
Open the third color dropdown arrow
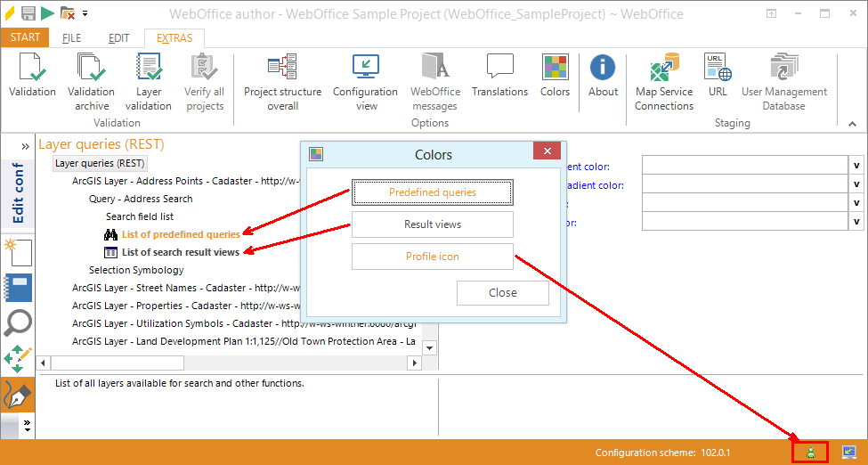(856, 203)
